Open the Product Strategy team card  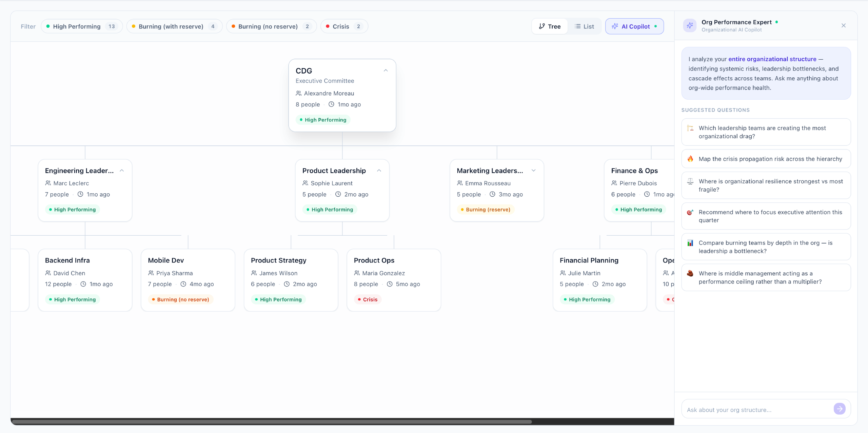[x=291, y=280]
